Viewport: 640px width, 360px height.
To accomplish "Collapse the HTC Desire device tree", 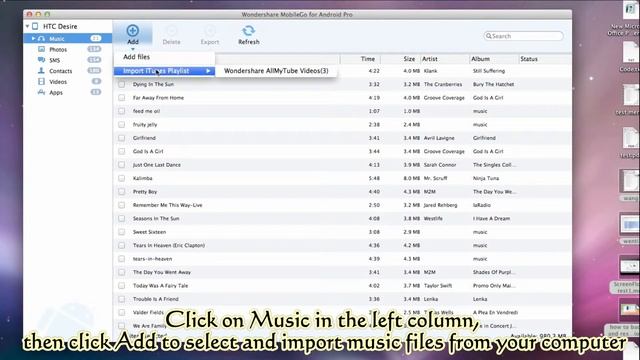I will point(27,27).
